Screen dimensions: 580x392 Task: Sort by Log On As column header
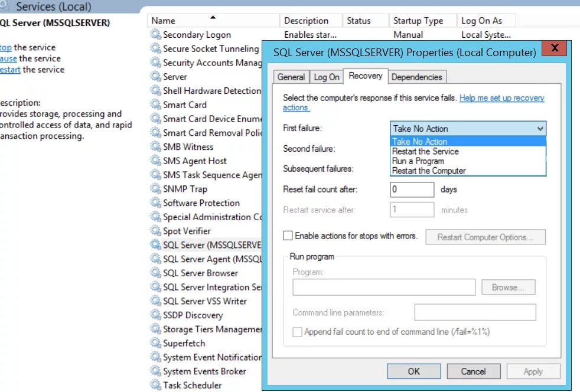click(487, 21)
